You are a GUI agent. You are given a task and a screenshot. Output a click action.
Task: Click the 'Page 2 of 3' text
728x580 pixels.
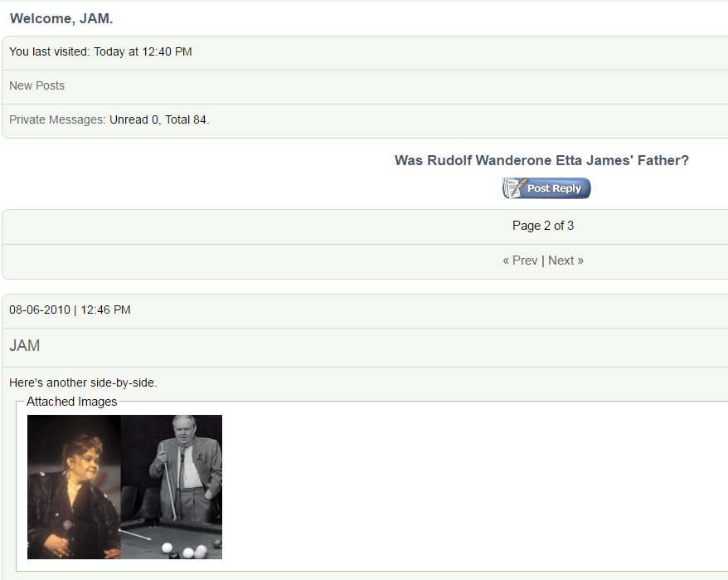pyautogui.click(x=543, y=226)
